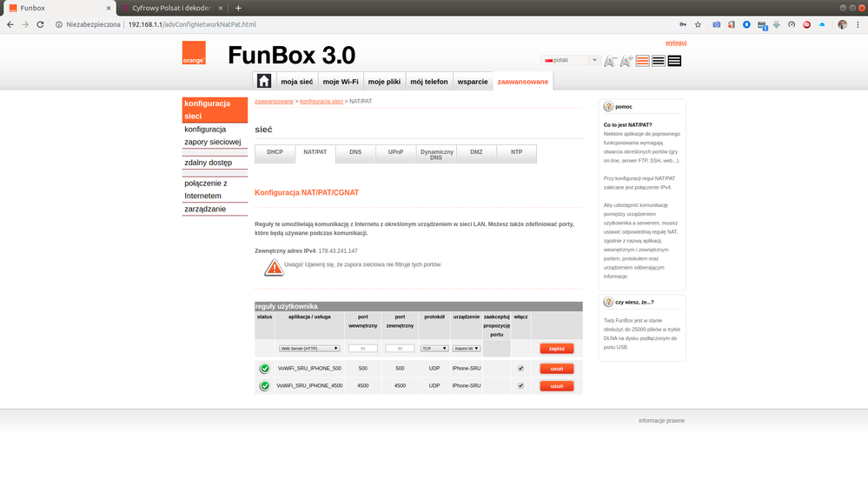Image resolution: width=868 pixels, height=494 pixels.
Task: Click the decrease font size icon
Action: pyautogui.click(x=610, y=61)
